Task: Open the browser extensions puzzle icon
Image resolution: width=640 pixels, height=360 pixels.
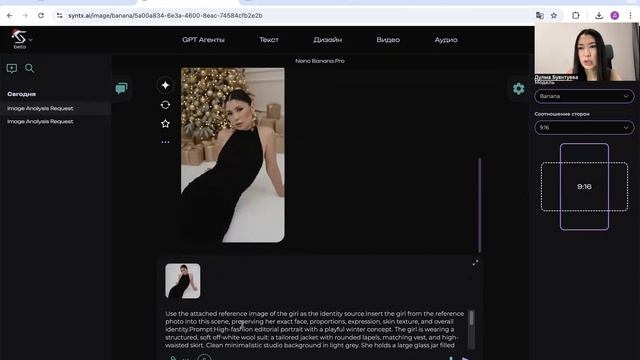Action: pos(576,16)
